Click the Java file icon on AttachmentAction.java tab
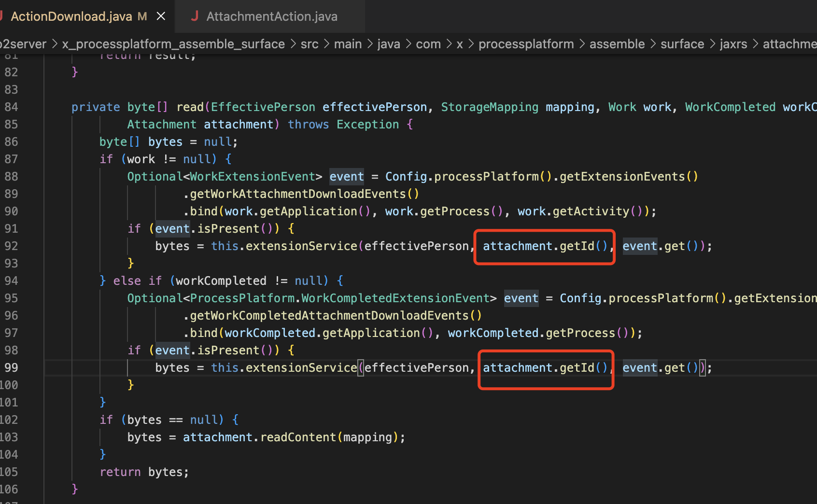The height and width of the screenshot is (504, 817). pyautogui.click(x=195, y=16)
